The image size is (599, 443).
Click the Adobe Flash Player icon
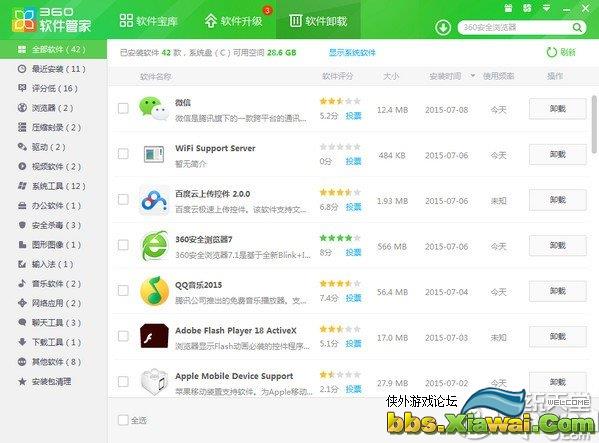click(x=154, y=336)
